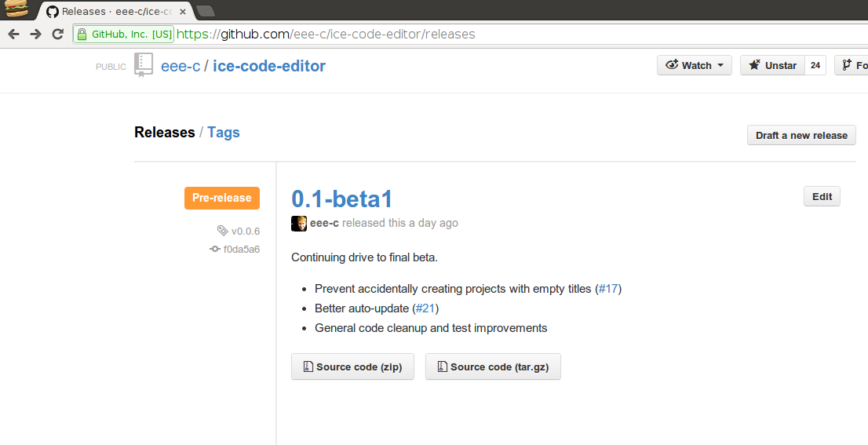Click Draft a new release
Image resolution: width=868 pixels, height=445 pixels.
pos(801,136)
